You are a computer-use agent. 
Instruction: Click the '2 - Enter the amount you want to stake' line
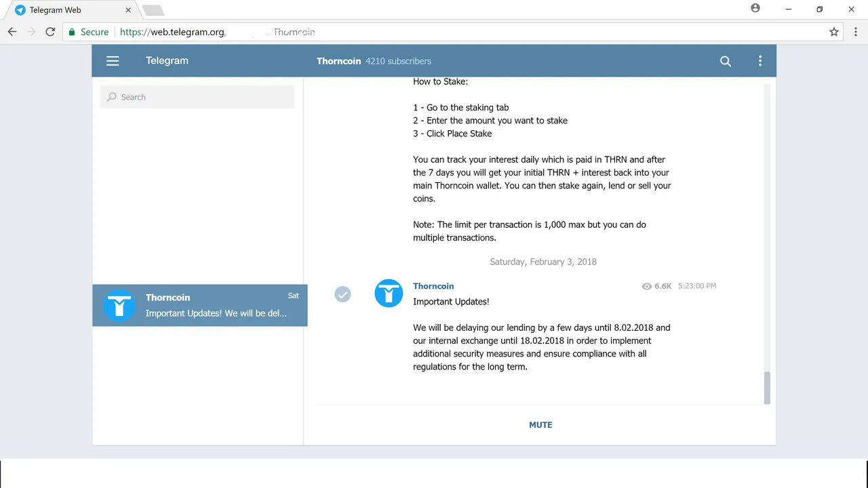point(490,121)
